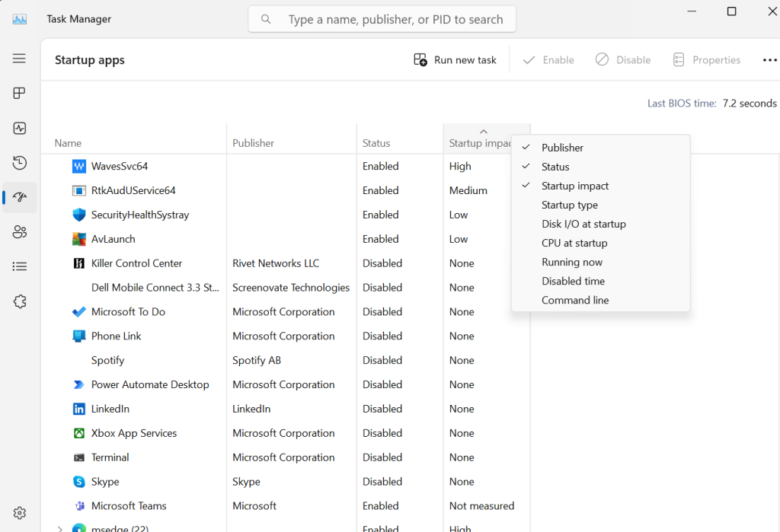Click the Power Automate Desktop icon

[x=79, y=385]
